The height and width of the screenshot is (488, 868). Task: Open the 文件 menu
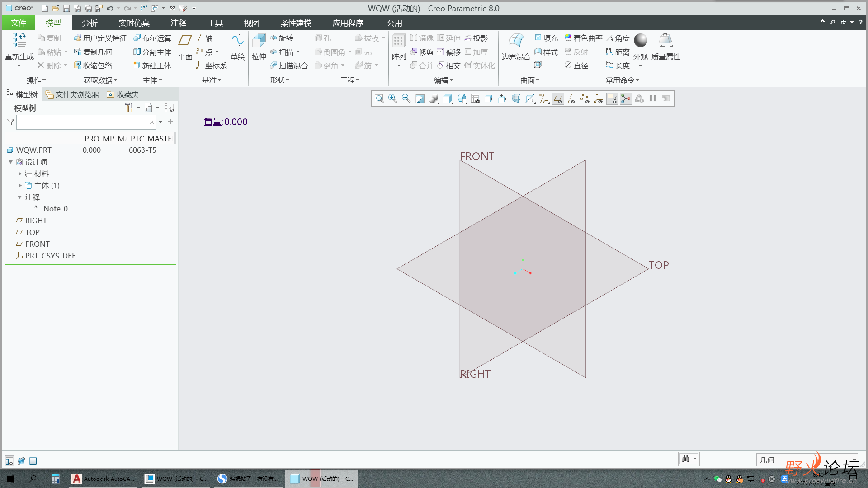point(19,23)
